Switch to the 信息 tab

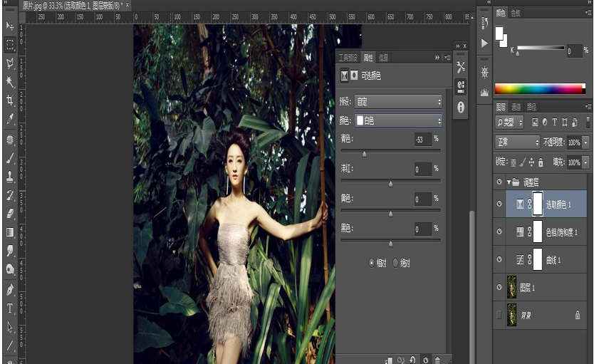pyautogui.click(x=383, y=58)
